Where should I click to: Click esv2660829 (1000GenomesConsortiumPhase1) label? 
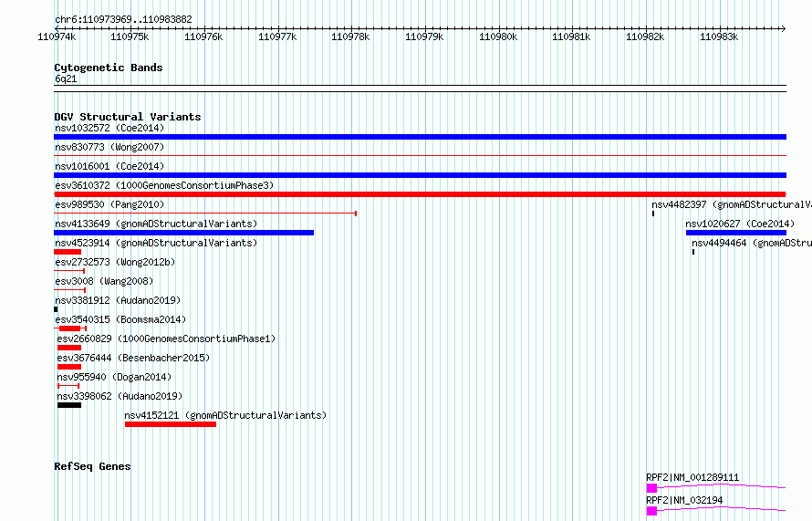166,339
